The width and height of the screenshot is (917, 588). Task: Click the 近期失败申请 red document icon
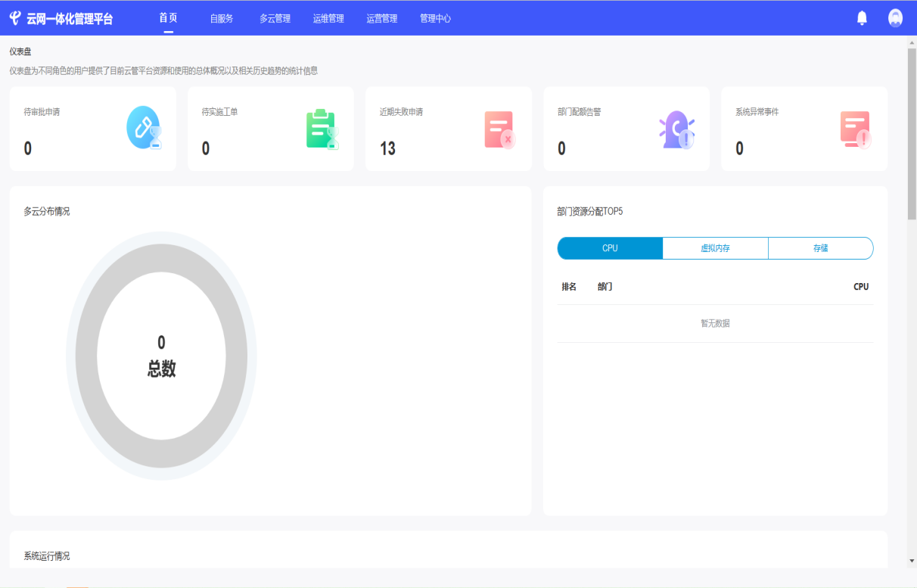pos(499,129)
